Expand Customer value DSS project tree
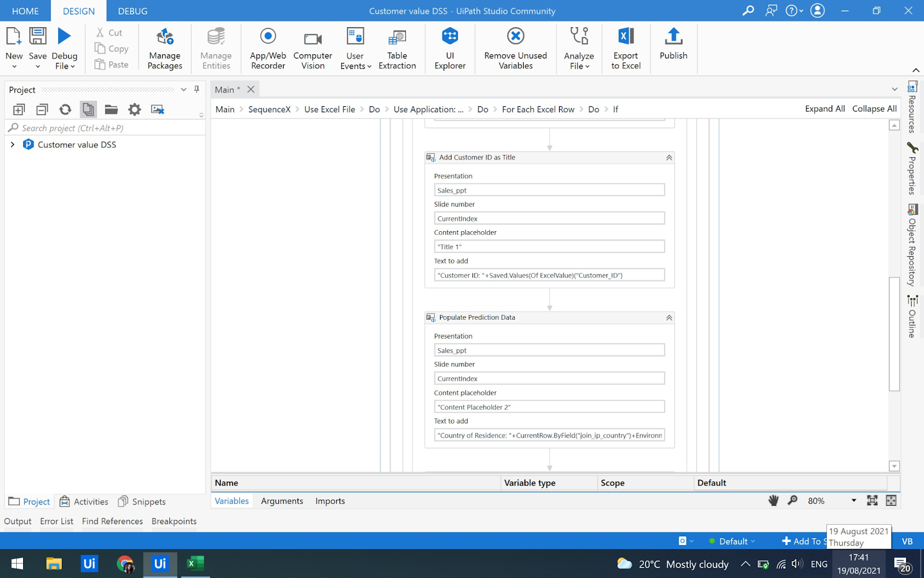This screenshot has width=924, height=578. [13, 144]
